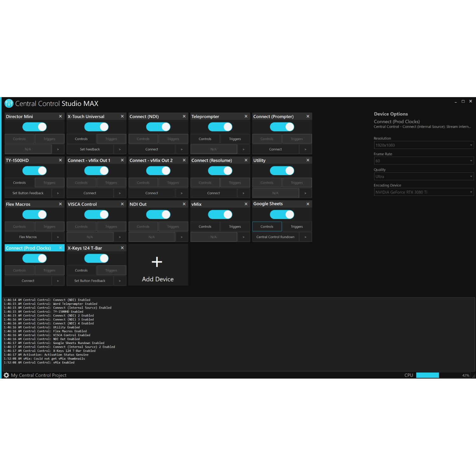The width and height of the screenshot is (476, 476).
Task: Click Connect button under Connect - vMix Out 1
Action: coord(90,193)
